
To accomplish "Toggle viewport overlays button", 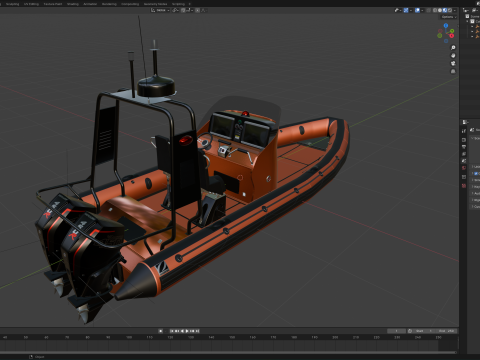I will [x=417, y=10].
